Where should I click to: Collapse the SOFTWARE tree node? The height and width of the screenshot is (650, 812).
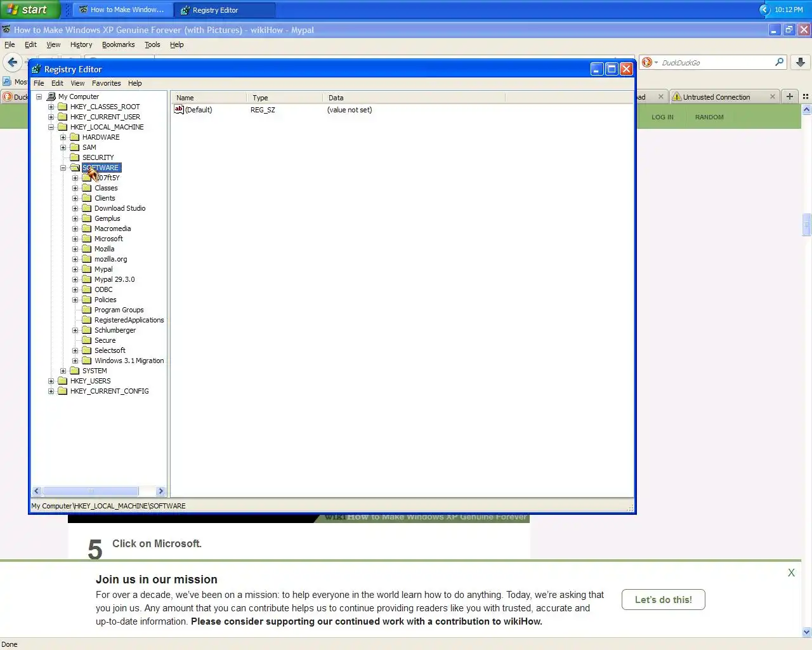click(63, 168)
